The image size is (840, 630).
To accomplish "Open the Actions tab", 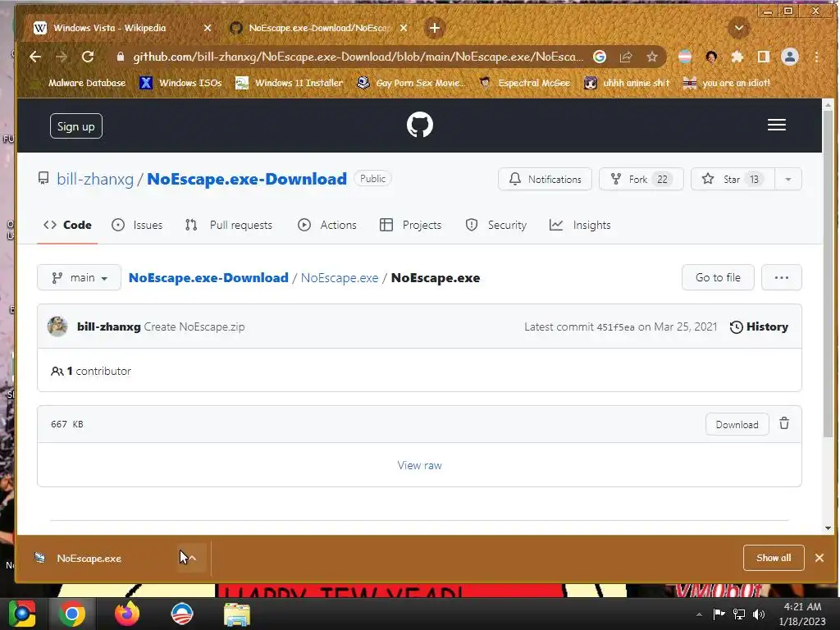I will pyautogui.click(x=326, y=225).
